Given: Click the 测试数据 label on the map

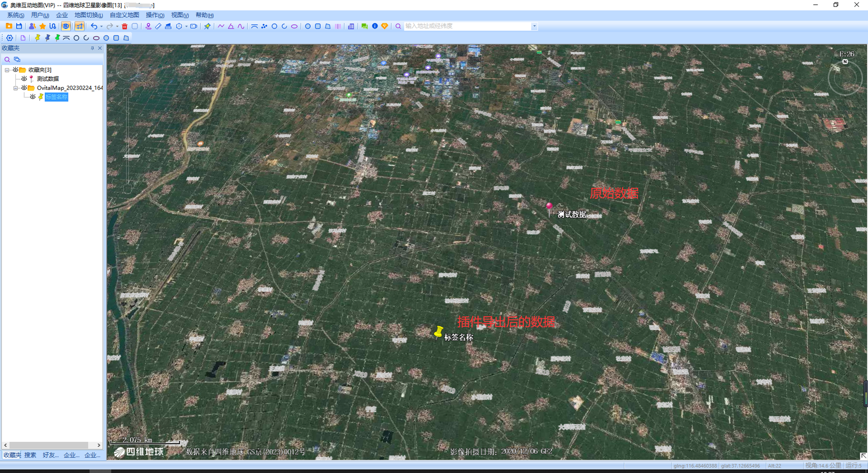Looking at the screenshot, I should pos(572,215).
